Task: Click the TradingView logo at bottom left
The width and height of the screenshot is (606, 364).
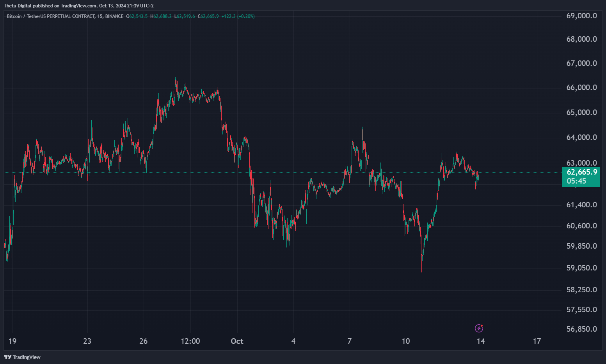Action: pyautogui.click(x=22, y=357)
